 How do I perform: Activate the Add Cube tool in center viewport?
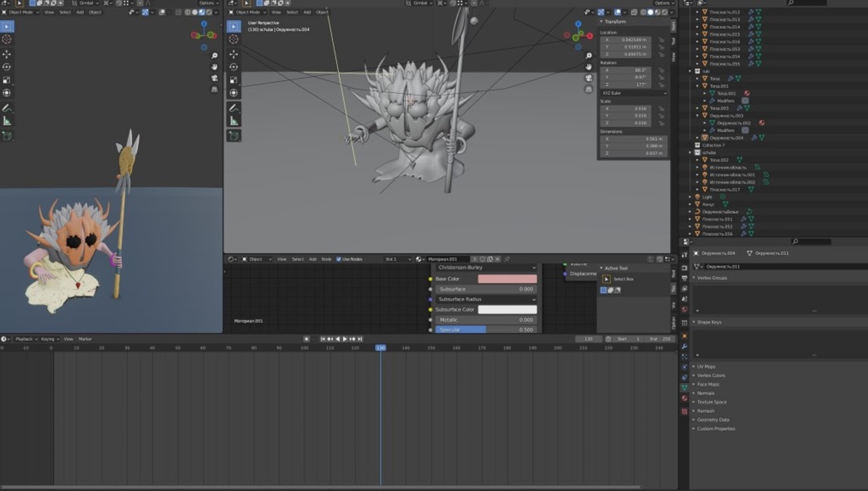234,136
